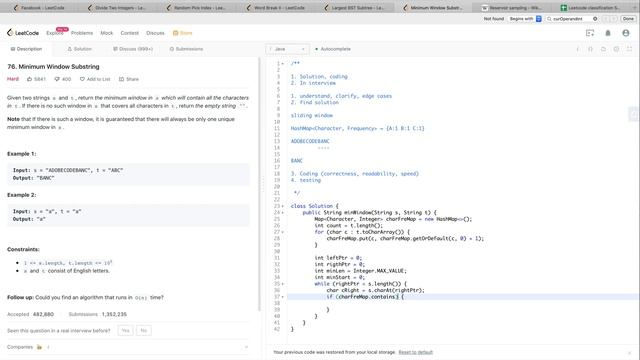This screenshot has height=360, width=640.
Task: Expand the Companies section chevron
Action: point(246,347)
